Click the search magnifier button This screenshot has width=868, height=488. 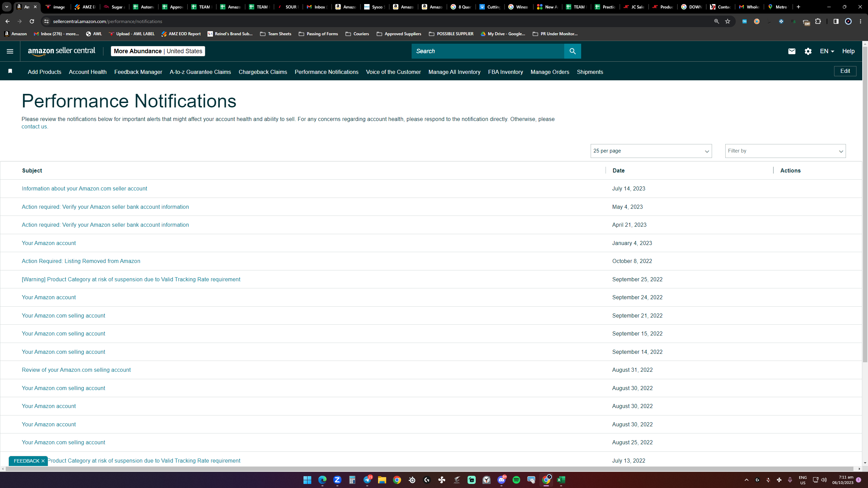572,51
